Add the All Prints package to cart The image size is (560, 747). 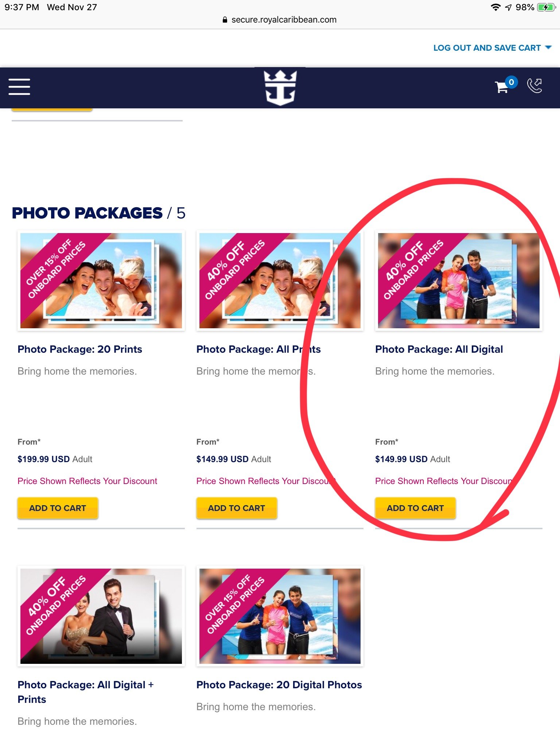point(237,508)
